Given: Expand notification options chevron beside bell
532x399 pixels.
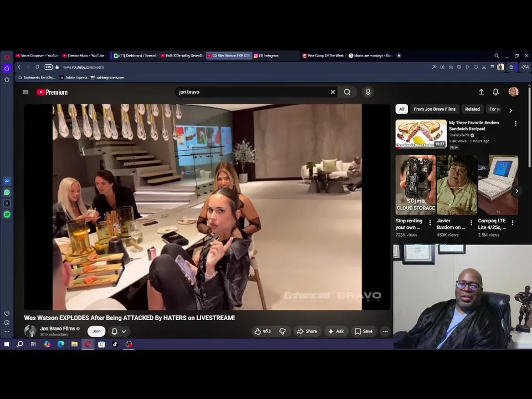Looking at the screenshot, I should (x=124, y=331).
